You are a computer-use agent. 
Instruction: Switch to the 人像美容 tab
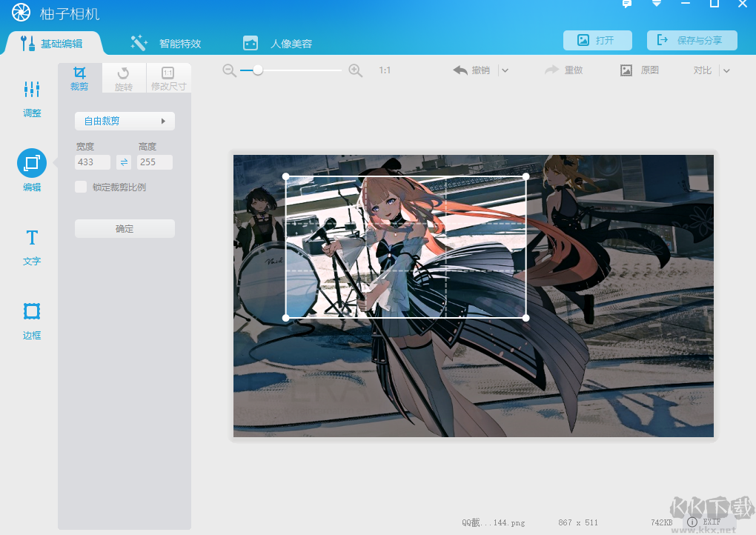[x=278, y=43]
